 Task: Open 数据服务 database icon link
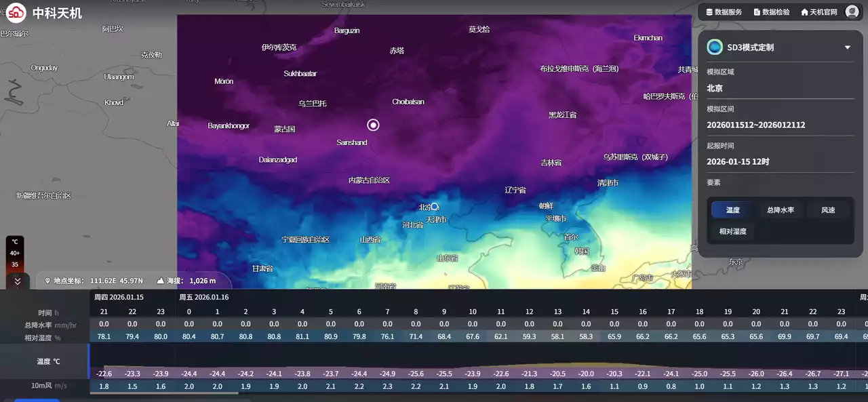coord(709,12)
